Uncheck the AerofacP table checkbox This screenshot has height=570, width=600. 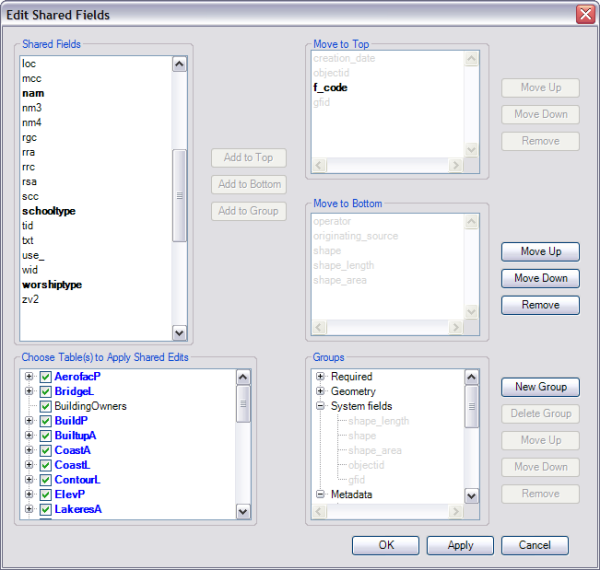coord(45,376)
